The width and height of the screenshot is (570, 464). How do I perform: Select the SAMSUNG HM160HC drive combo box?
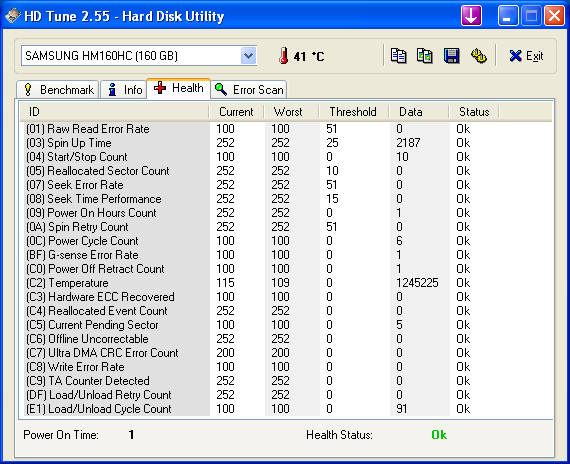point(139,56)
